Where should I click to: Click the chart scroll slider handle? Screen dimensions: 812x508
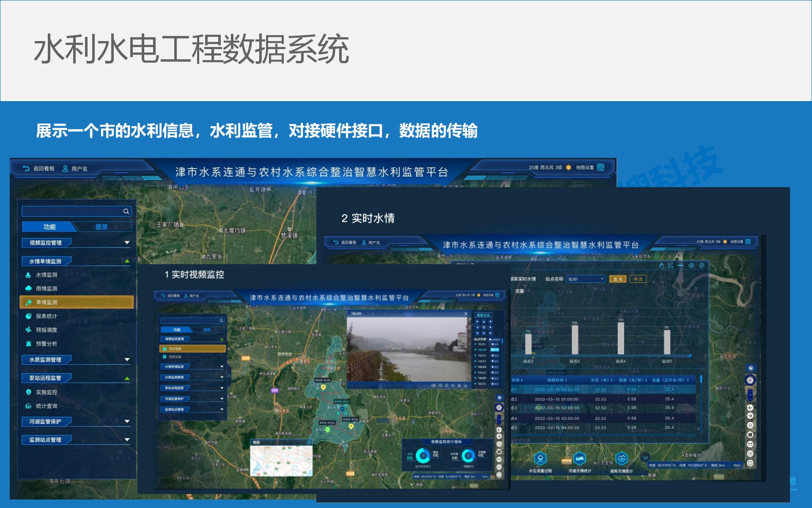pyautogui.click(x=690, y=356)
